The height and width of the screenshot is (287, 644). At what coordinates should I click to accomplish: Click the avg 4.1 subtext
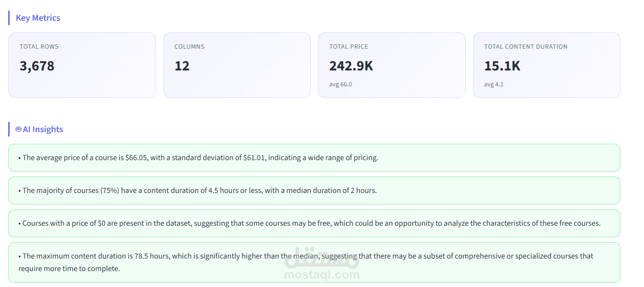[x=494, y=84]
